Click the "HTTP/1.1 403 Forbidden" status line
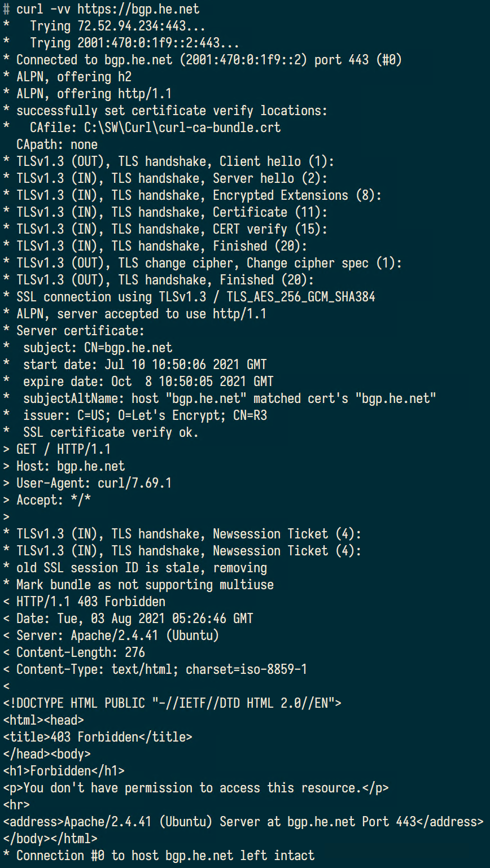Image resolution: width=490 pixels, height=868 pixels. [x=91, y=602]
